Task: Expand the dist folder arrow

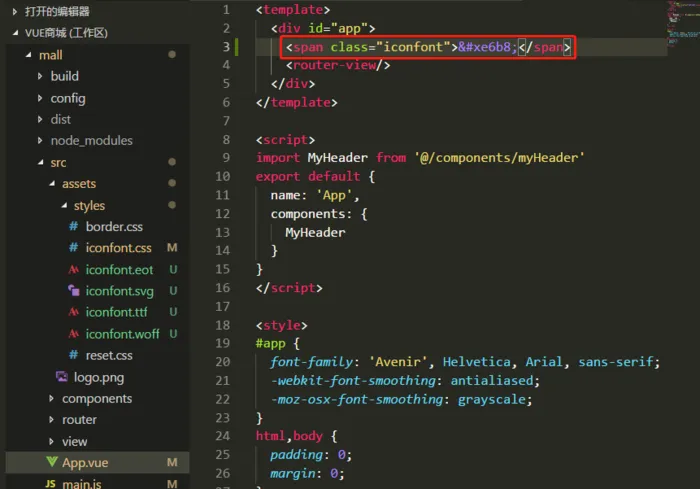Action: point(40,119)
